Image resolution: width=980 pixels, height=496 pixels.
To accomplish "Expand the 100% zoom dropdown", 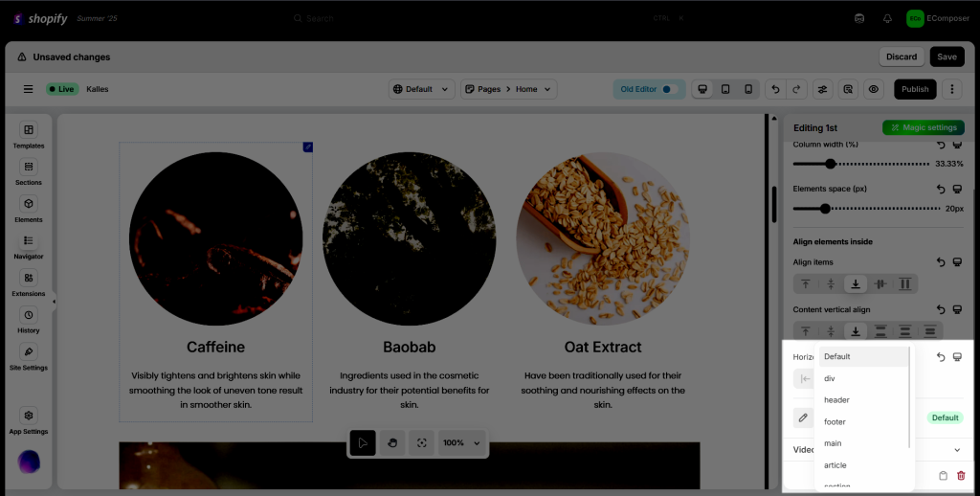I will pyautogui.click(x=461, y=442).
